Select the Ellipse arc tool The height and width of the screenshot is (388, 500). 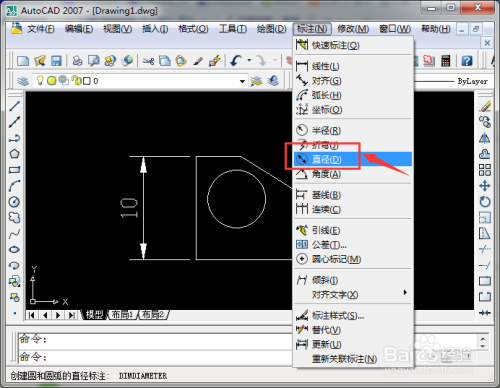tap(14, 266)
